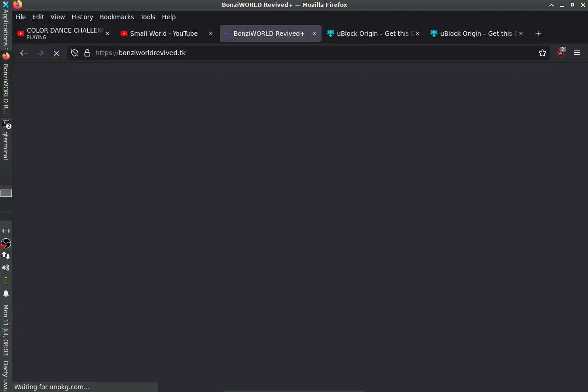Screen dimensions: 588x392
Task: Open the network up-down arrows tray icon
Action: (6, 255)
